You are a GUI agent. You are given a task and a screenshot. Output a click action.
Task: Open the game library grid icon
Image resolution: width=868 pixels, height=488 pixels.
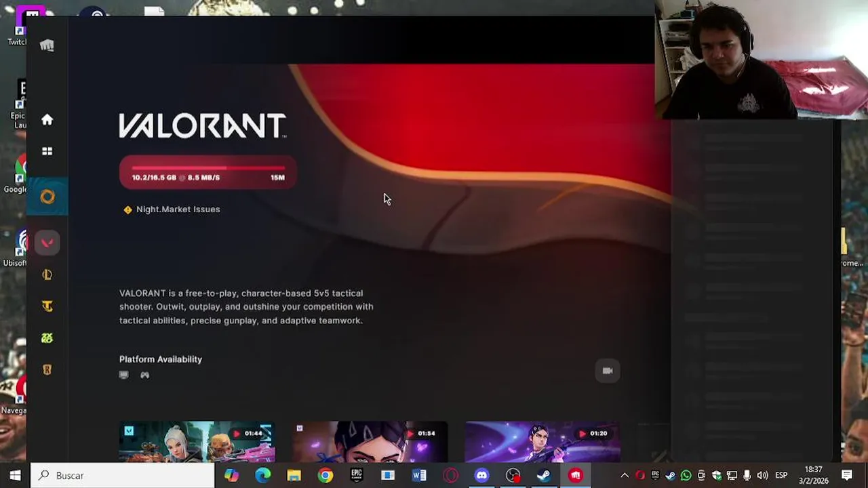(x=47, y=151)
